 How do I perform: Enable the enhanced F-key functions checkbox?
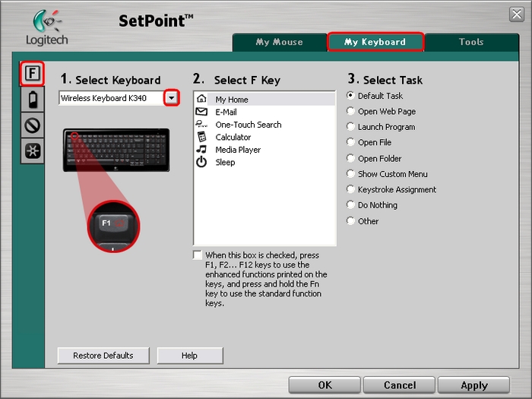click(x=197, y=255)
